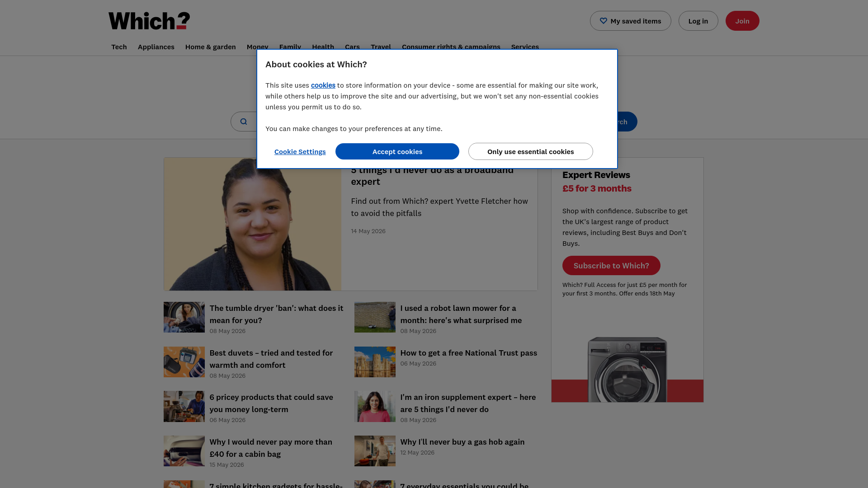Open the Family menu

coord(290,46)
